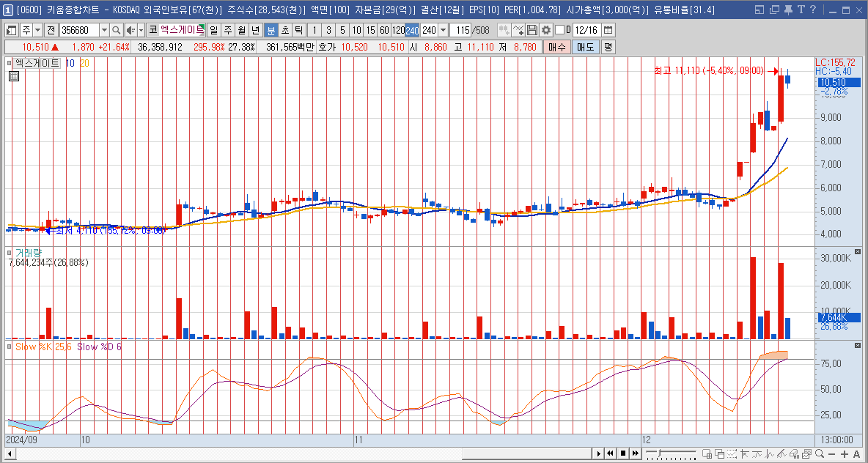The image size is (868, 463).
Task: Click the plus zoom-in icon at bottom
Action: [x=845, y=454]
